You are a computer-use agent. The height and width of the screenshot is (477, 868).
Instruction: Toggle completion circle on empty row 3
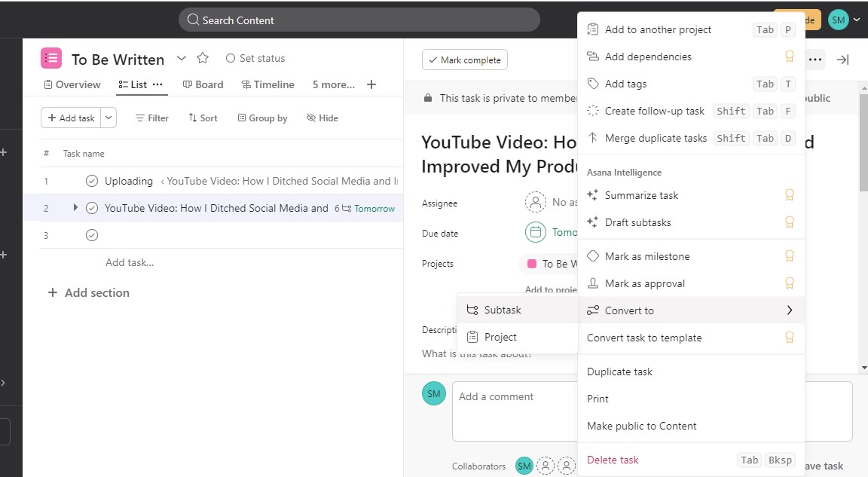tap(92, 235)
